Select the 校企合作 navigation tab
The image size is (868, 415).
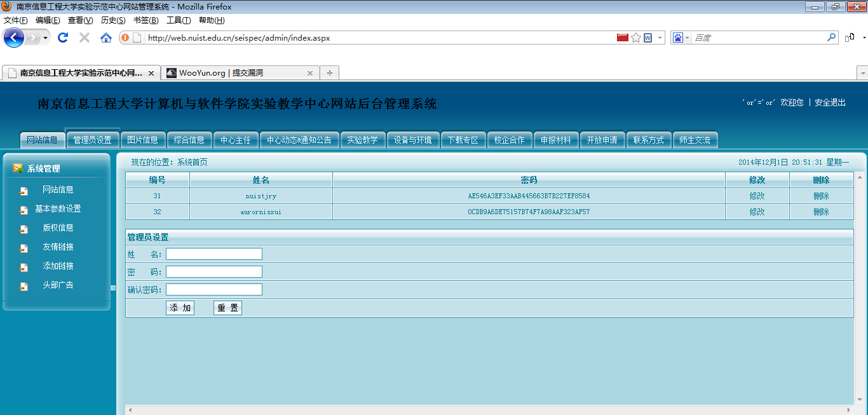[510, 140]
